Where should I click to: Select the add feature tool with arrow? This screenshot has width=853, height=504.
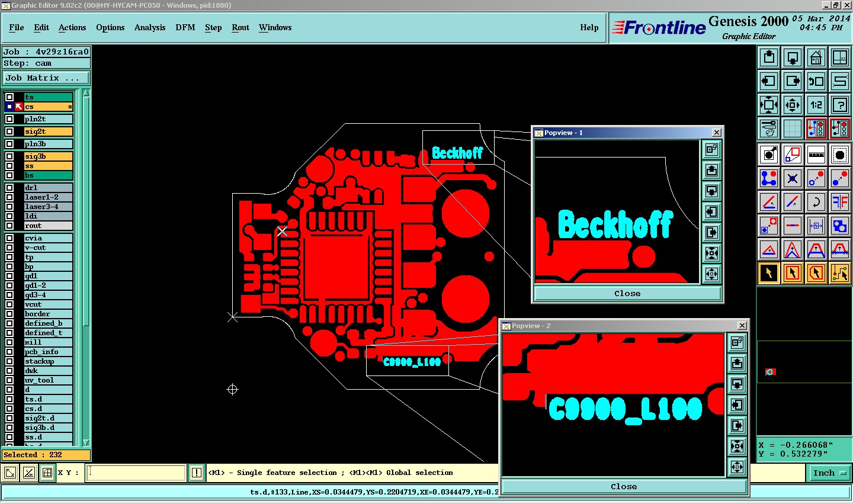pos(769,155)
